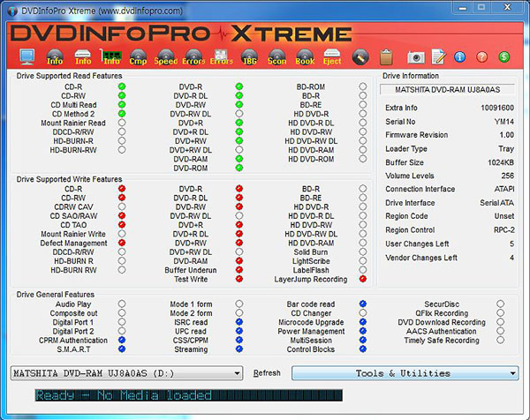Viewport: 530px width, 420px height.
Task: Click the Bar code read blue indicator
Action: coord(363,304)
